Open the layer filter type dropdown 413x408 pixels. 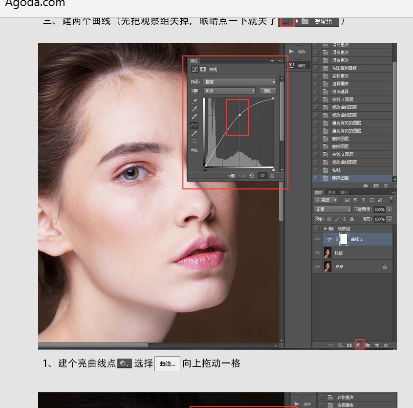(x=326, y=200)
